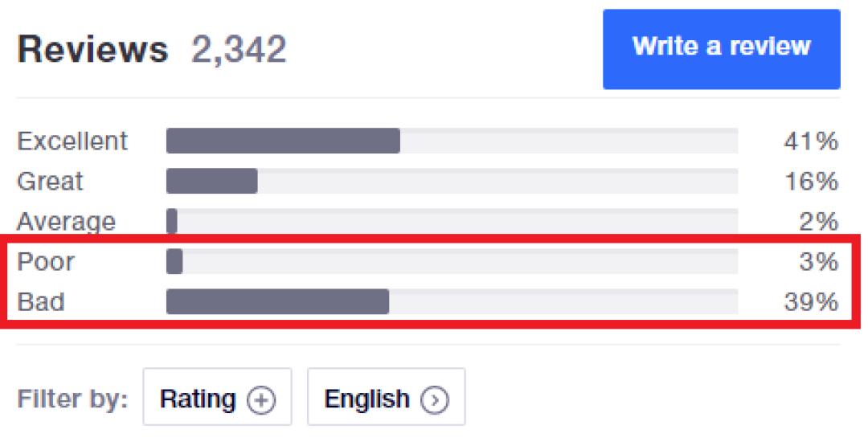Click the 41% Excellent percentage
The height and width of the screenshot is (446, 868).
tap(811, 141)
